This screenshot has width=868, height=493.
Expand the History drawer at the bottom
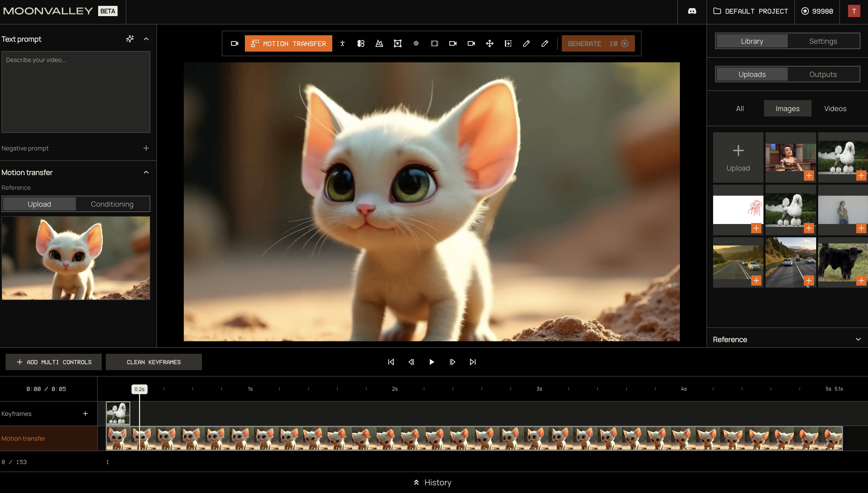433,482
